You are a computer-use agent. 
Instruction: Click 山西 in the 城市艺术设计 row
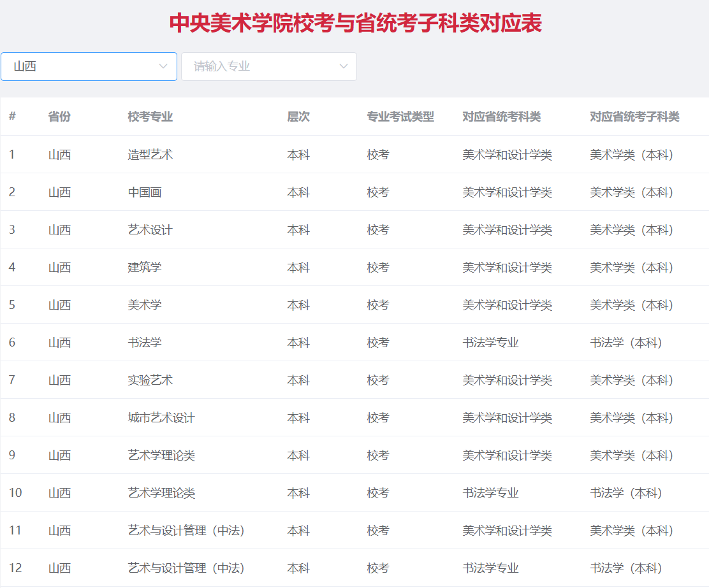(x=60, y=417)
